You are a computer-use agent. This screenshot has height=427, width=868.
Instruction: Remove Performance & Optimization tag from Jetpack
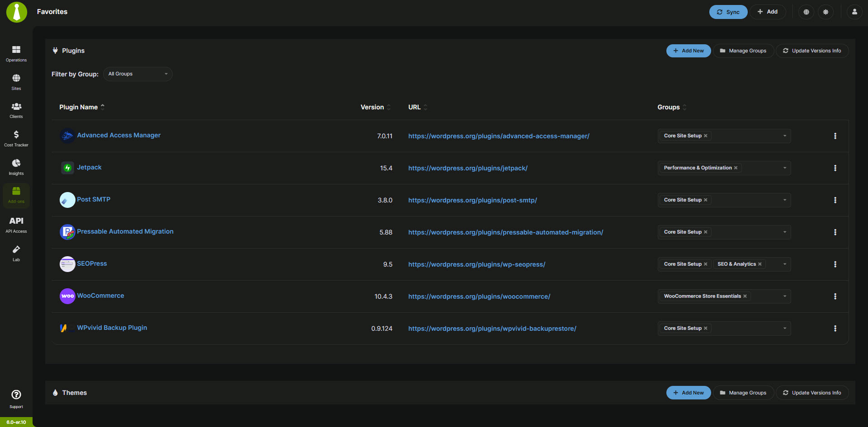(x=736, y=168)
